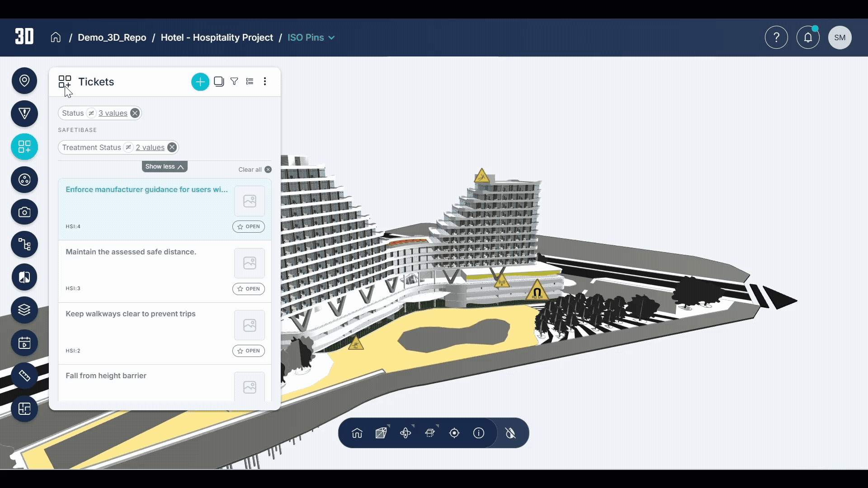Open the notifications bell
Image resolution: width=868 pixels, height=488 pixels.
[x=808, y=38]
